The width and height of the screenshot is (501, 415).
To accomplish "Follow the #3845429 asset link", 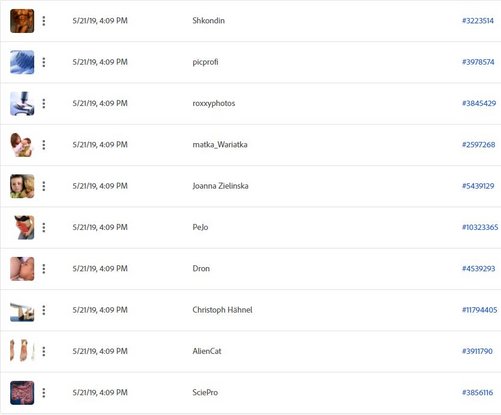I will 479,103.
